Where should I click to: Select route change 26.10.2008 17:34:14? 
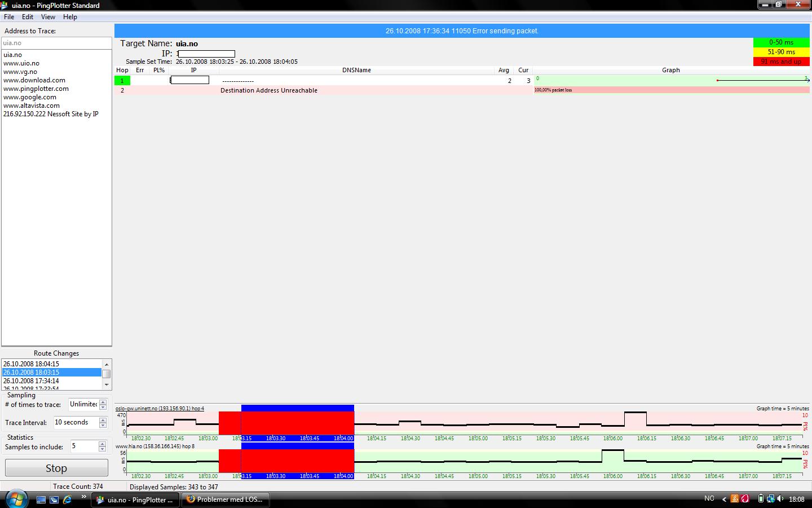click(52, 381)
